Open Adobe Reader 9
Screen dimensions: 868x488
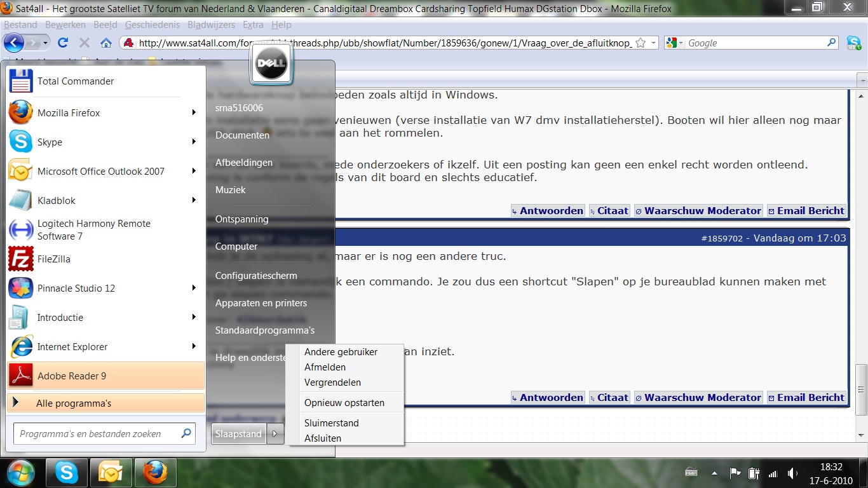tap(106, 376)
